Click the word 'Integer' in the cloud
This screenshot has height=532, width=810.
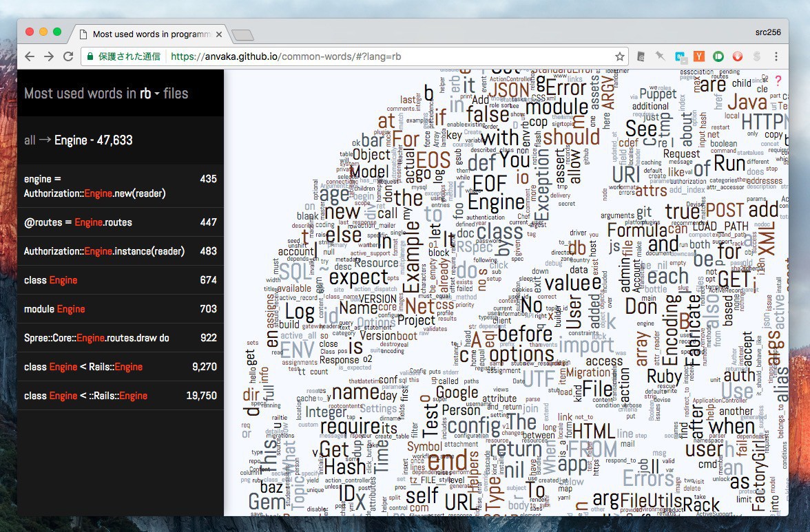[326, 412]
